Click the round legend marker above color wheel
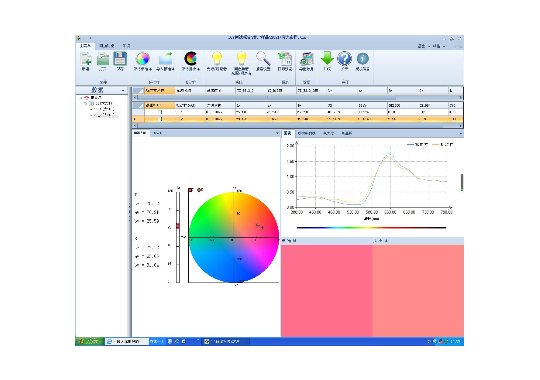 pyautogui.click(x=200, y=190)
